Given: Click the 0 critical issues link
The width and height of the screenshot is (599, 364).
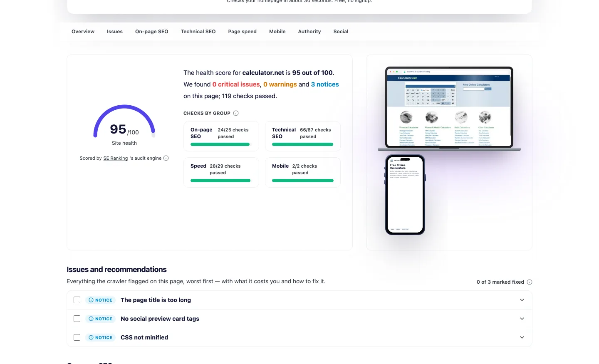Looking at the screenshot, I should [x=236, y=84].
